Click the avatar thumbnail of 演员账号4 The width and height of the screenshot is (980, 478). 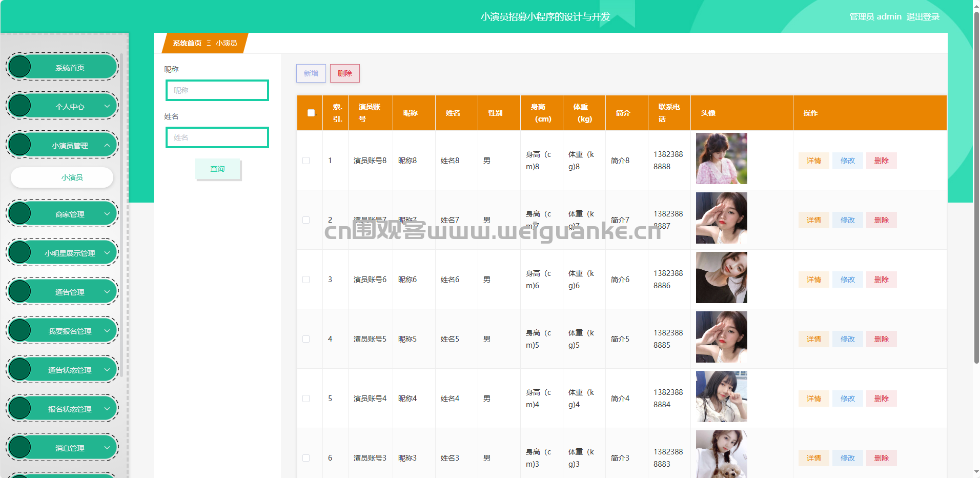[722, 396]
